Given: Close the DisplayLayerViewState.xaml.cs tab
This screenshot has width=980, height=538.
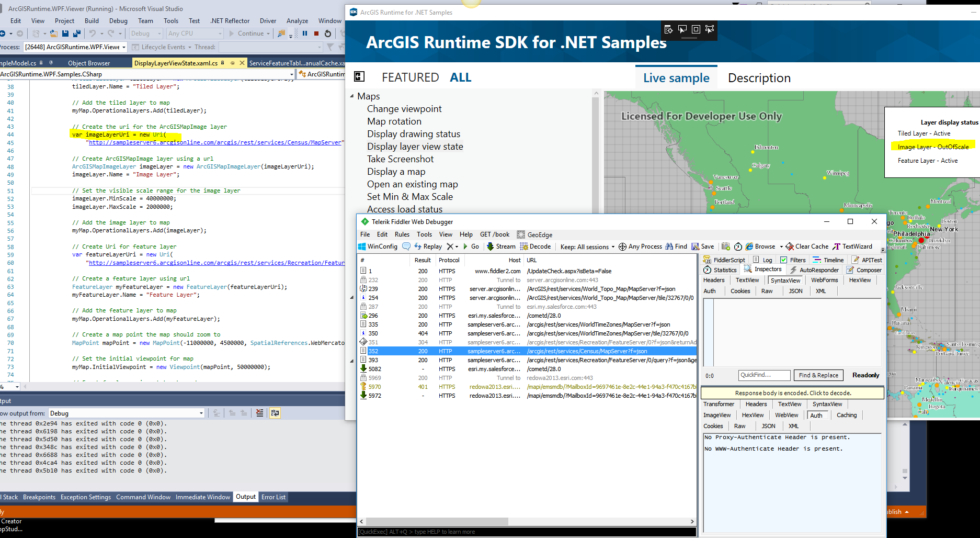Looking at the screenshot, I should point(242,63).
